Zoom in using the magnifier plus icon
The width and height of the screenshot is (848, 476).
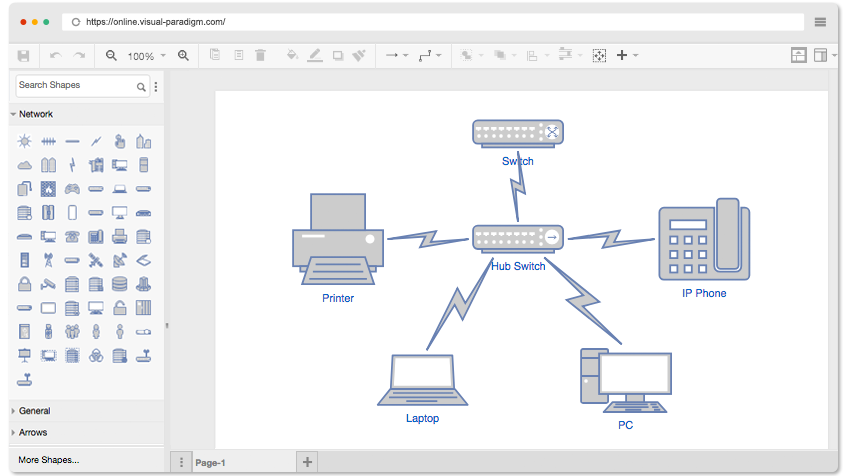tap(183, 56)
